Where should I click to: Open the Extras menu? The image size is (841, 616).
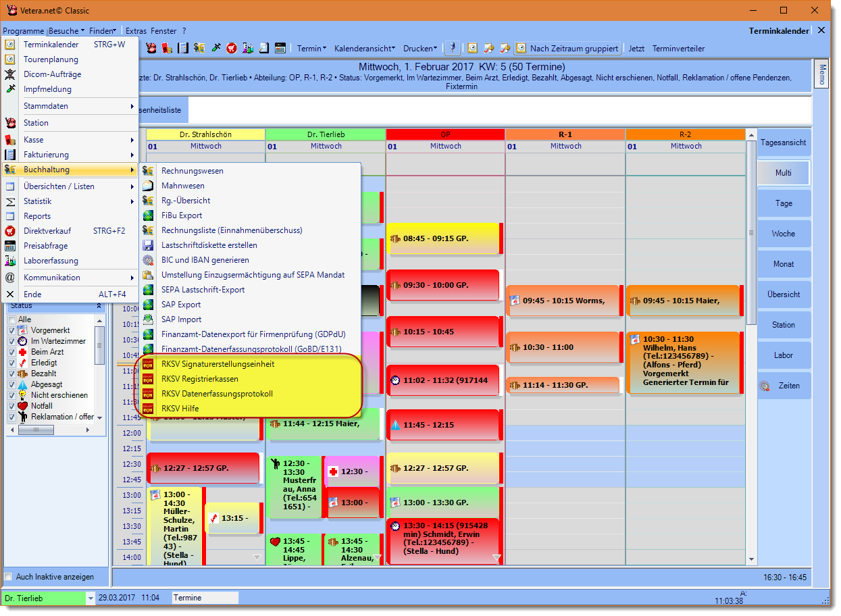136,31
